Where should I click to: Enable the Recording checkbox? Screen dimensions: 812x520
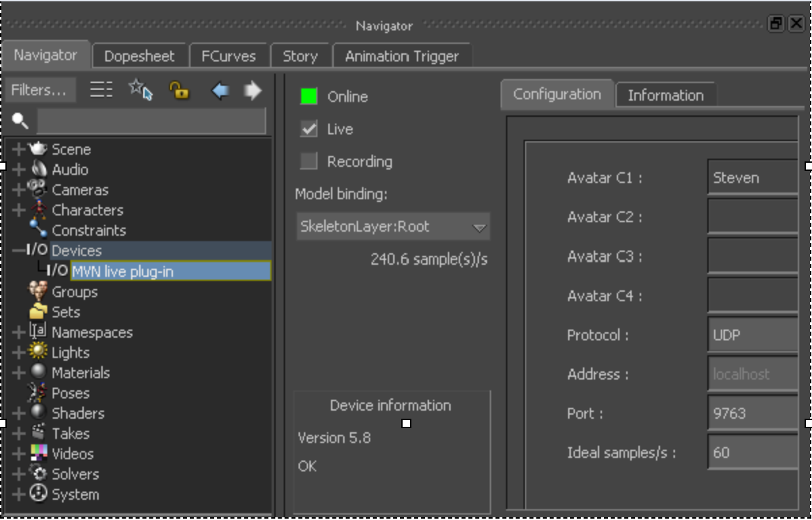click(x=307, y=161)
